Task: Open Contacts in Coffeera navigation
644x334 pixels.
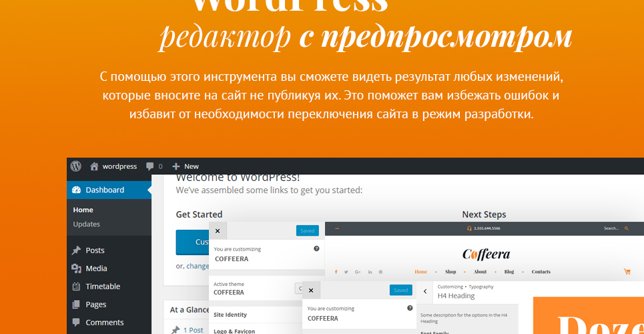Action: pos(541,272)
